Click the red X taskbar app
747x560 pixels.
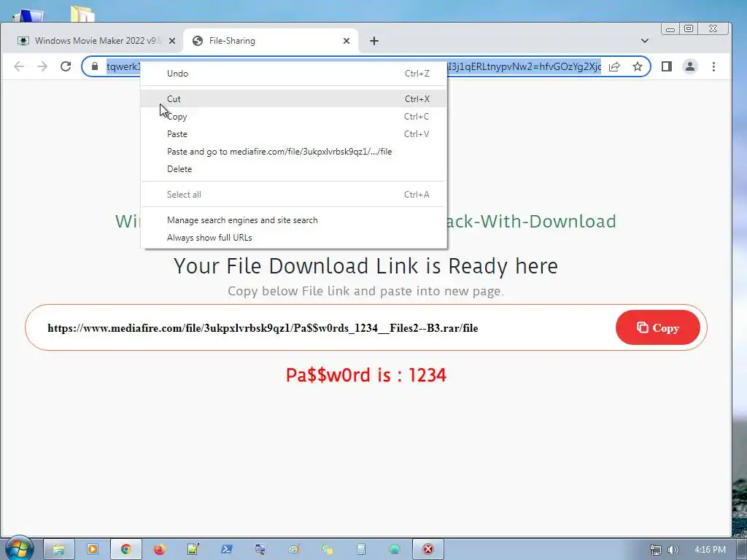[428, 550]
